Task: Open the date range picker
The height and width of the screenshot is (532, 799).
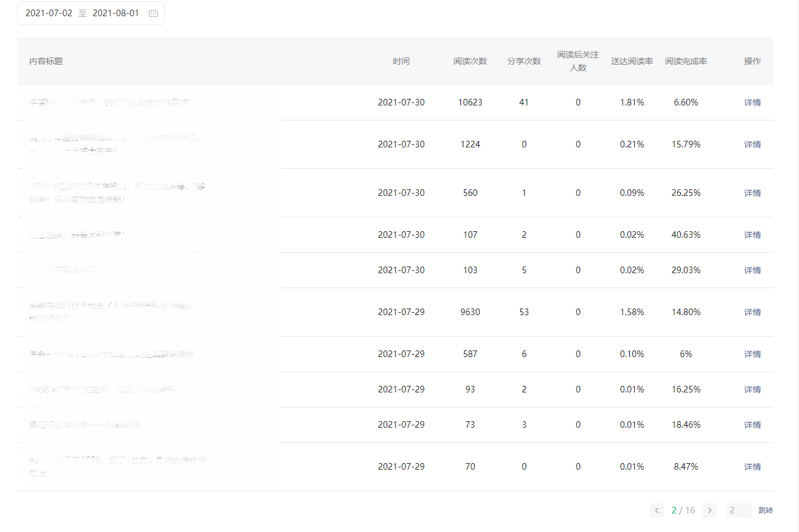Action: [91, 13]
